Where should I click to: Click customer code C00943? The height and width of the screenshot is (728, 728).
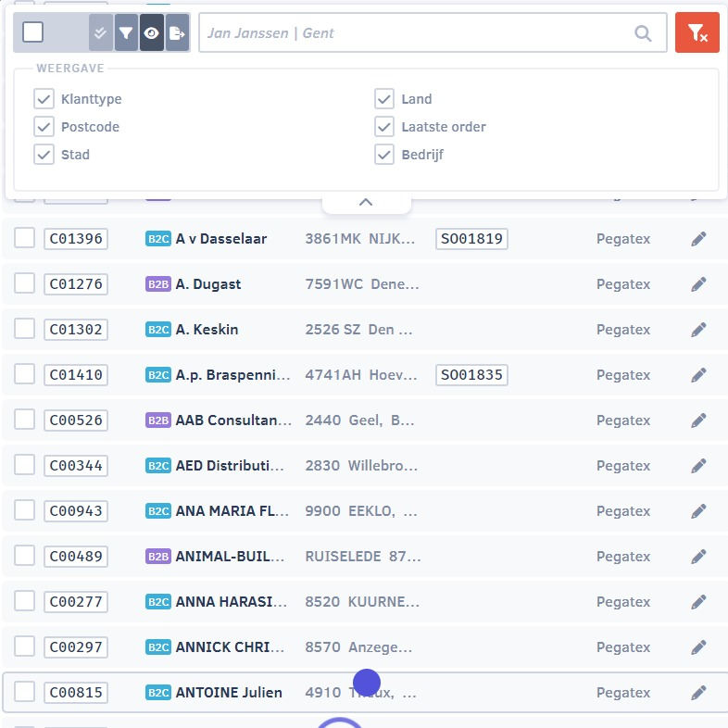[x=76, y=511]
